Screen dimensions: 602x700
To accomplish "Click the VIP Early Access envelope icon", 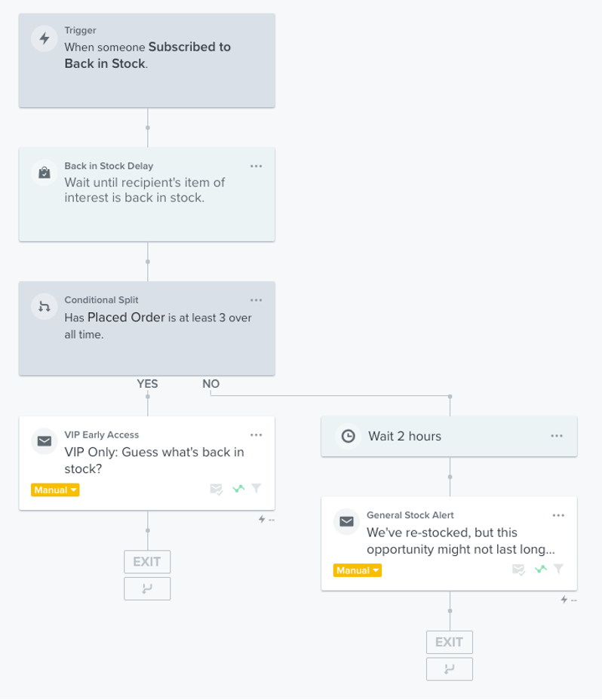I will click(x=45, y=441).
